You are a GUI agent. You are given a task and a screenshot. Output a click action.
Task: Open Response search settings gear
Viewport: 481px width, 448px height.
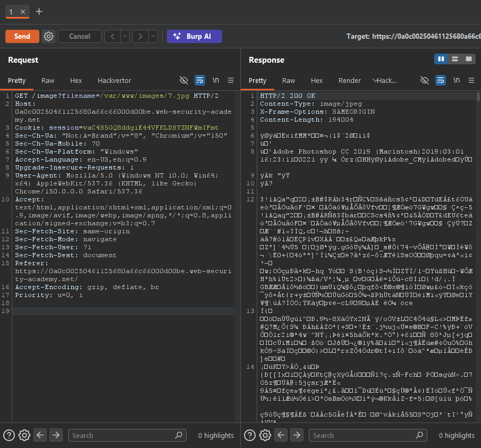265,435
